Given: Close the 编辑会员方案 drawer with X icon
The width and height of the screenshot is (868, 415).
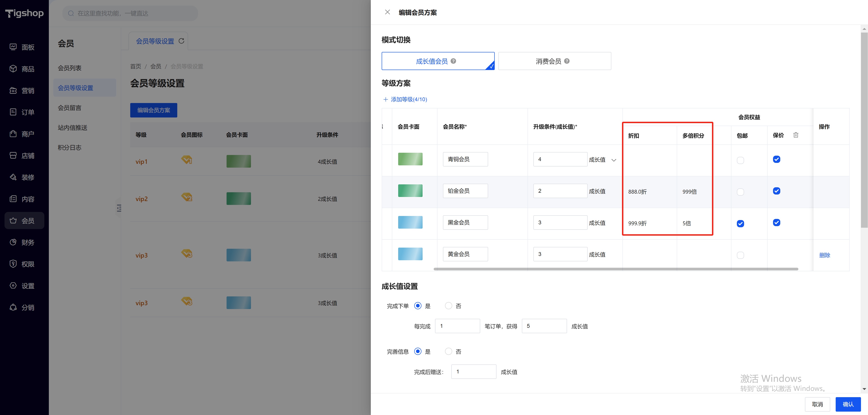Looking at the screenshot, I should pos(387,12).
